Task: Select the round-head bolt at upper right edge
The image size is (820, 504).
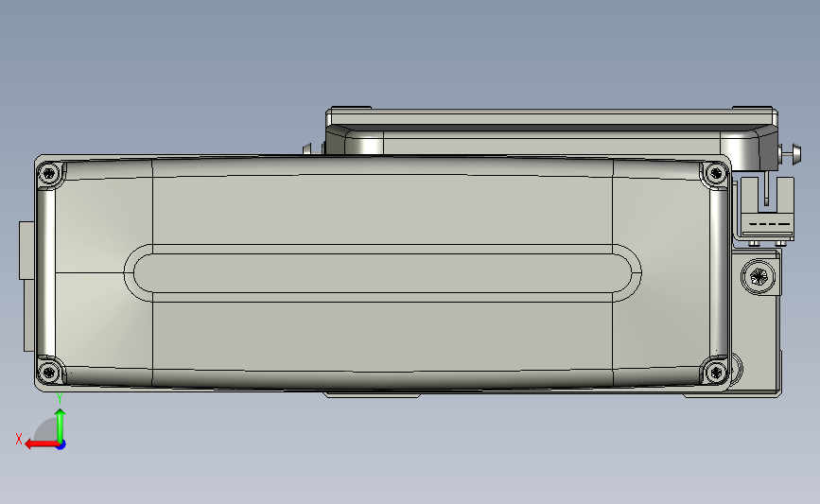Action: click(x=790, y=154)
